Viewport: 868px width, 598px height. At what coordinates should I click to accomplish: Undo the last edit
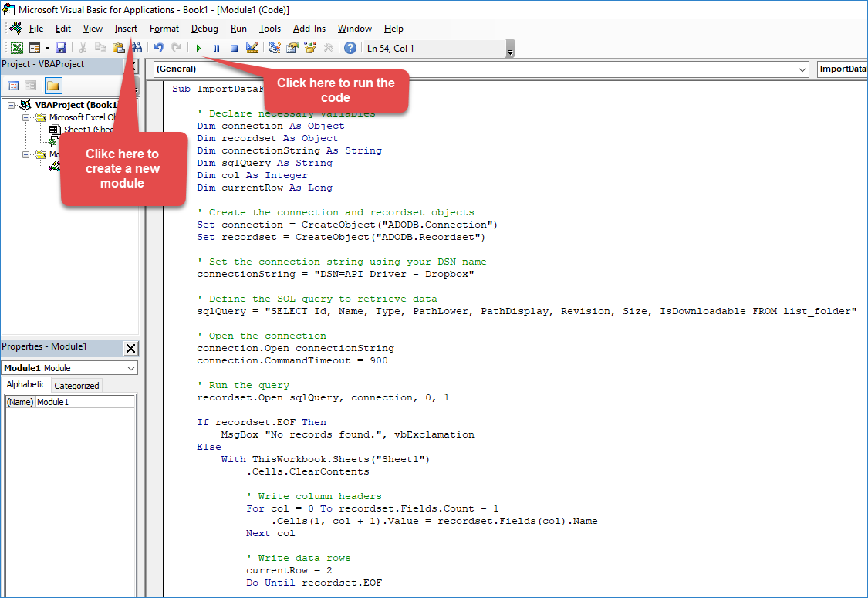(x=158, y=48)
